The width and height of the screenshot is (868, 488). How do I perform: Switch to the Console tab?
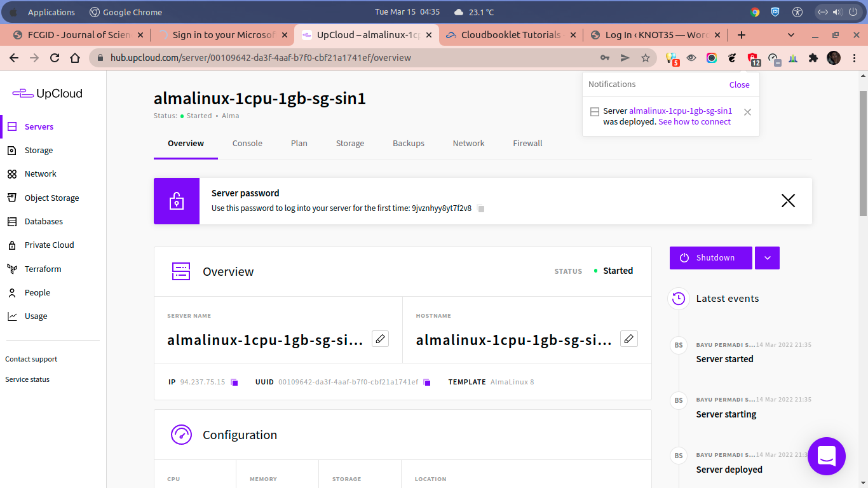tap(247, 144)
